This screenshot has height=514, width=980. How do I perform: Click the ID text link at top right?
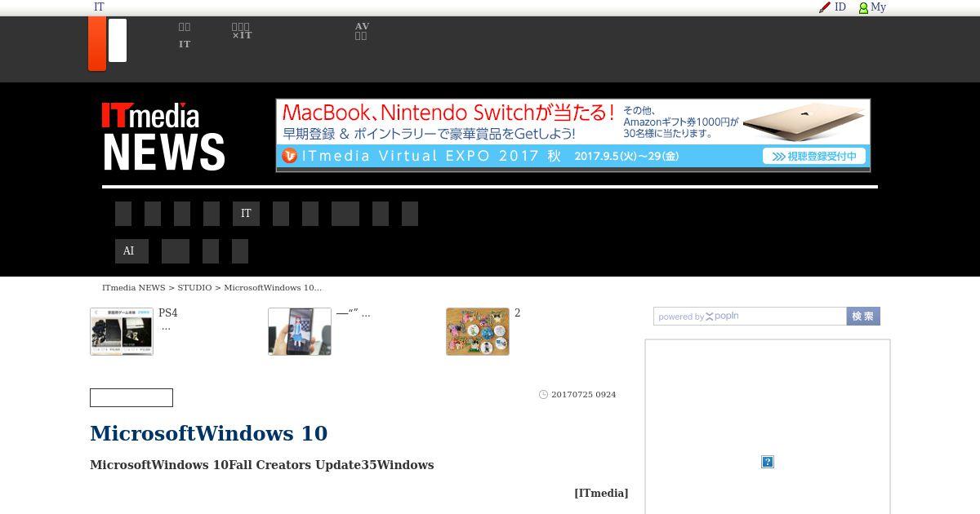pyautogui.click(x=840, y=7)
